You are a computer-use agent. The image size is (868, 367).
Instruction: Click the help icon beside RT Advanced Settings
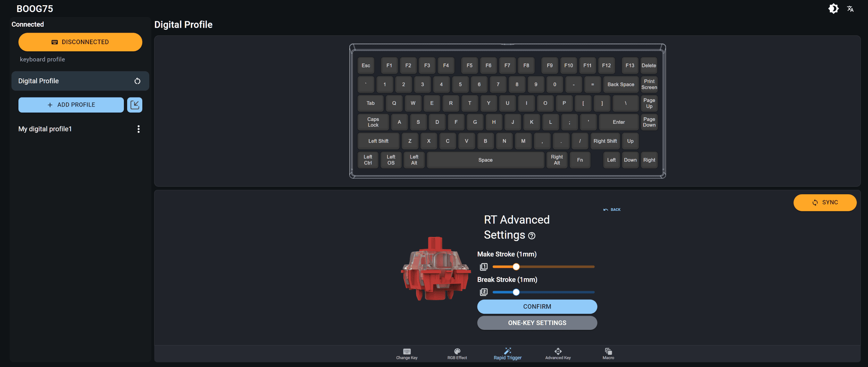[532, 236]
